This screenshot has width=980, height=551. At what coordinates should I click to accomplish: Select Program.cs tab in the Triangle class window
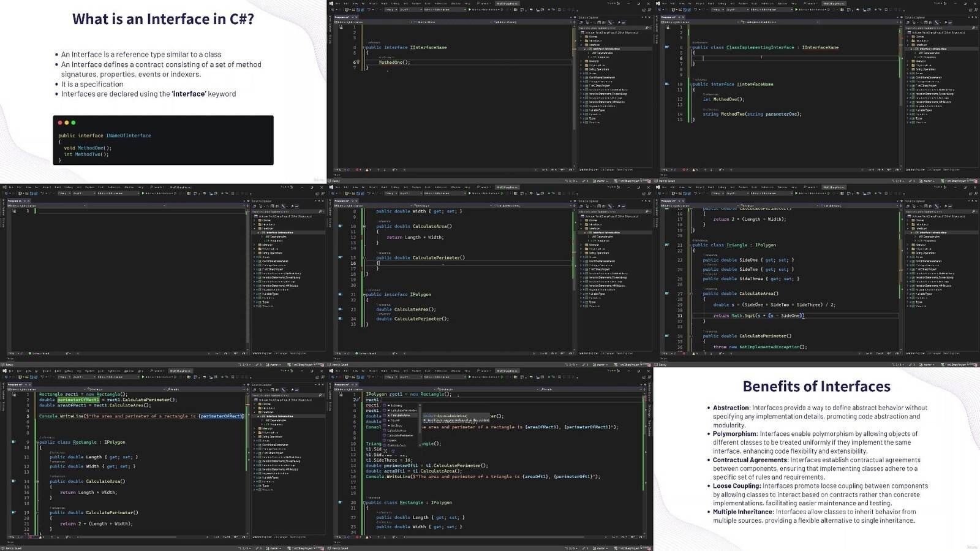click(668, 200)
